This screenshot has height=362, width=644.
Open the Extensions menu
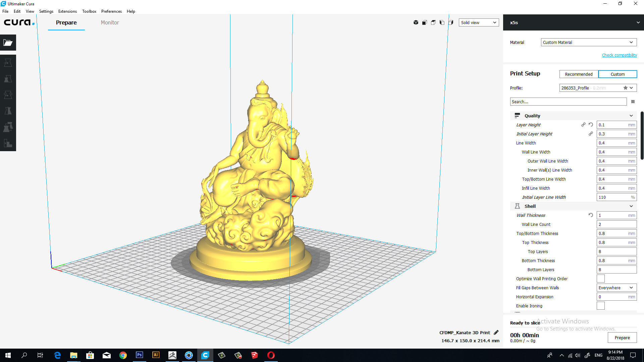pos(67,11)
